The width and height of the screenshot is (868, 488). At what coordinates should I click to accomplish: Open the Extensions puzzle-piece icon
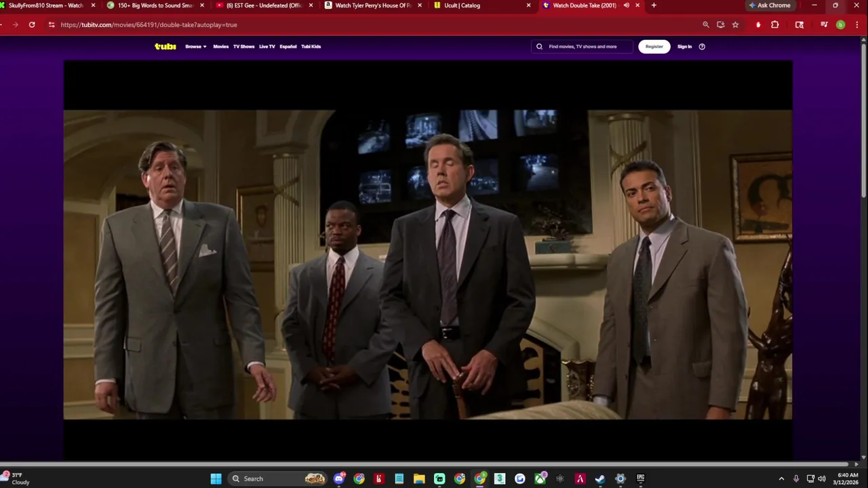click(x=775, y=24)
